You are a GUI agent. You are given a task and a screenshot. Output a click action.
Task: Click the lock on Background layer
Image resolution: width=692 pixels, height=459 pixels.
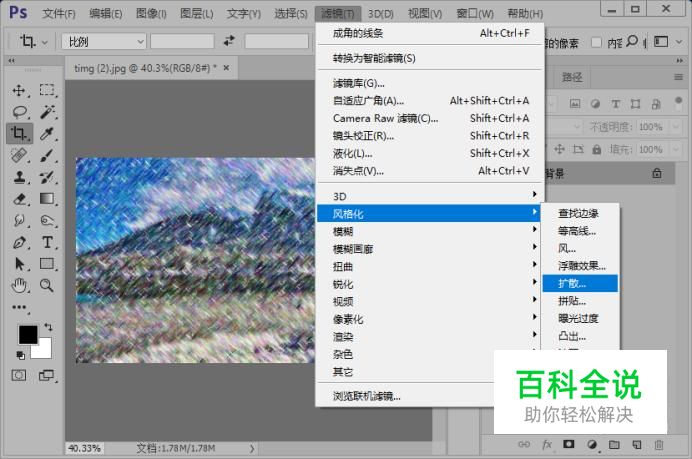coord(657,173)
